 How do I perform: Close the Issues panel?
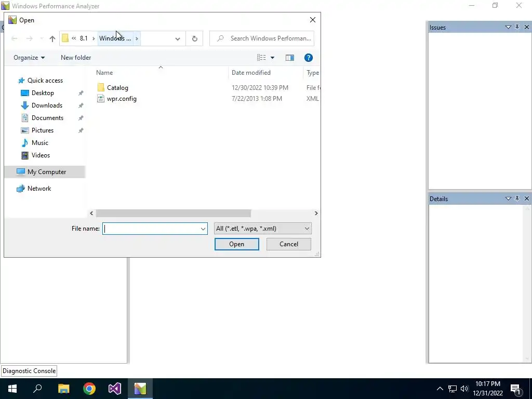pyautogui.click(x=527, y=27)
